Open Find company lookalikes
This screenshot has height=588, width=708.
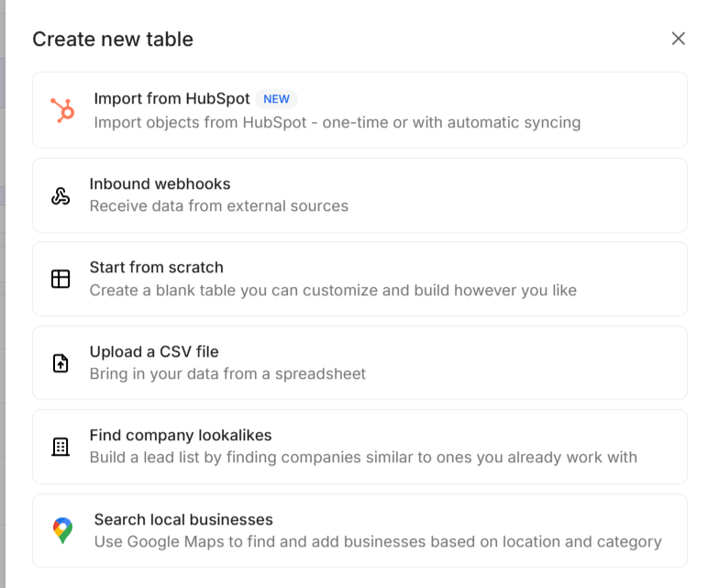[181, 436]
